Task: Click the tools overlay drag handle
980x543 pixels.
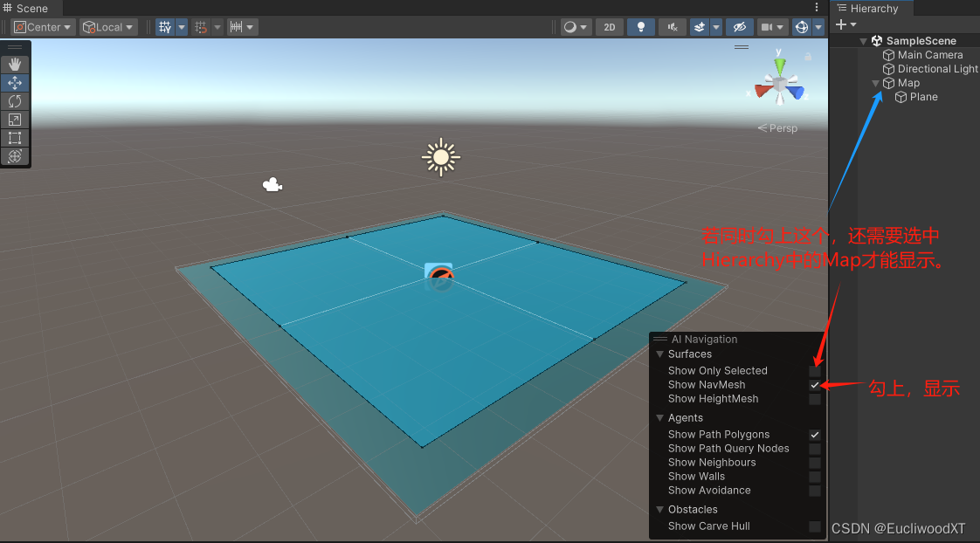Action: tap(15, 47)
